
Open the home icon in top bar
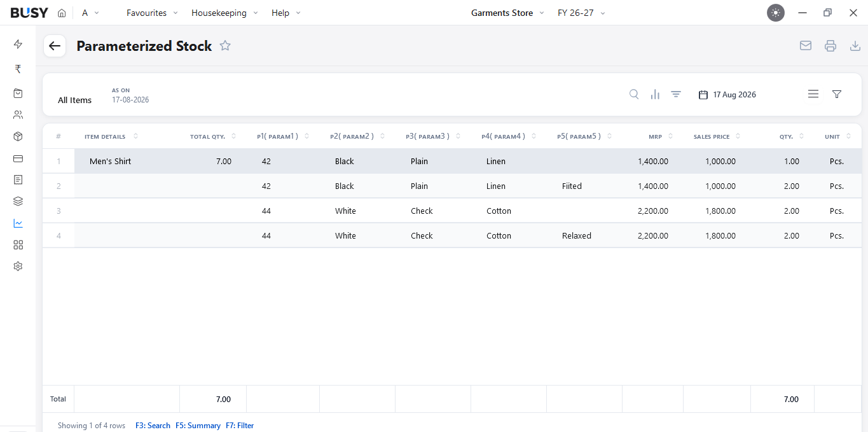click(62, 13)
